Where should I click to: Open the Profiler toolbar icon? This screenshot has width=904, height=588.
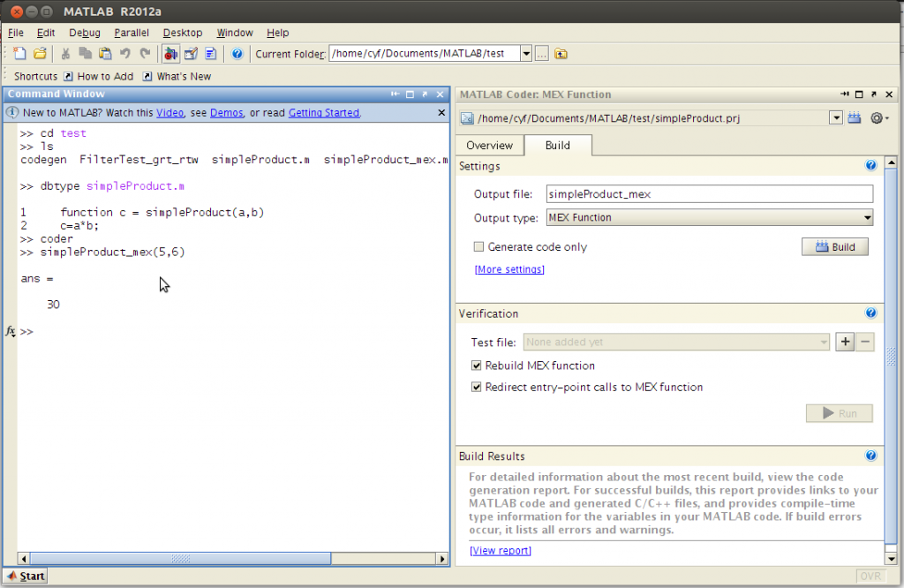pos(210,53)
